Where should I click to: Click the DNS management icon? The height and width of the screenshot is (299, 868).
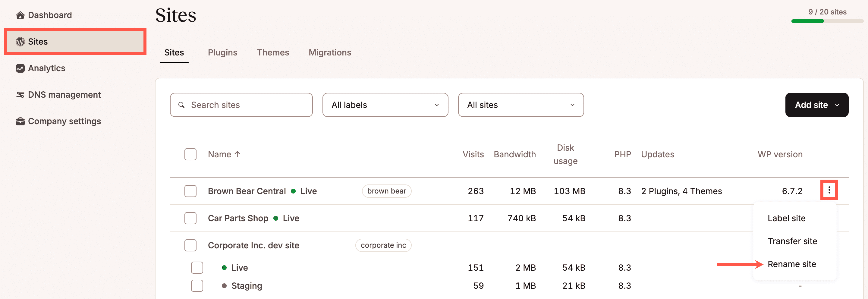coord(20,94)
